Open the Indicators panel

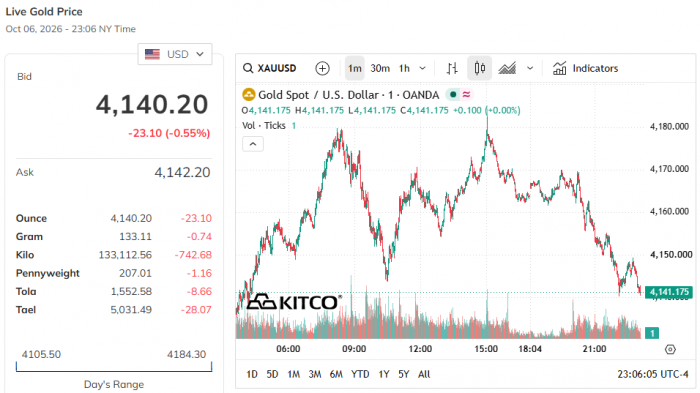[585, 68]
